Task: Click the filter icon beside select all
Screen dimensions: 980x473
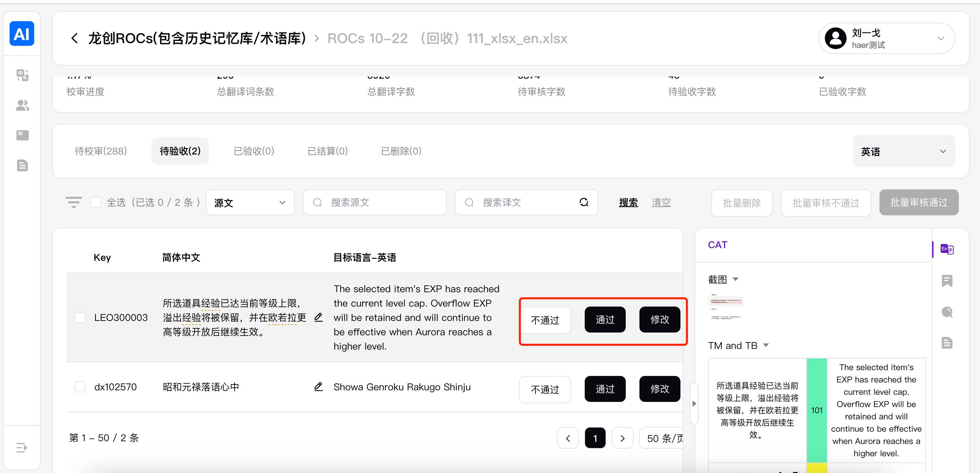Action: click(74, 202)
